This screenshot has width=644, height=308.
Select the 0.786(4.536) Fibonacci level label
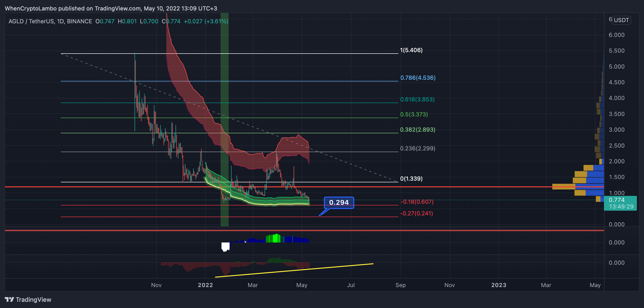point(418,78)
